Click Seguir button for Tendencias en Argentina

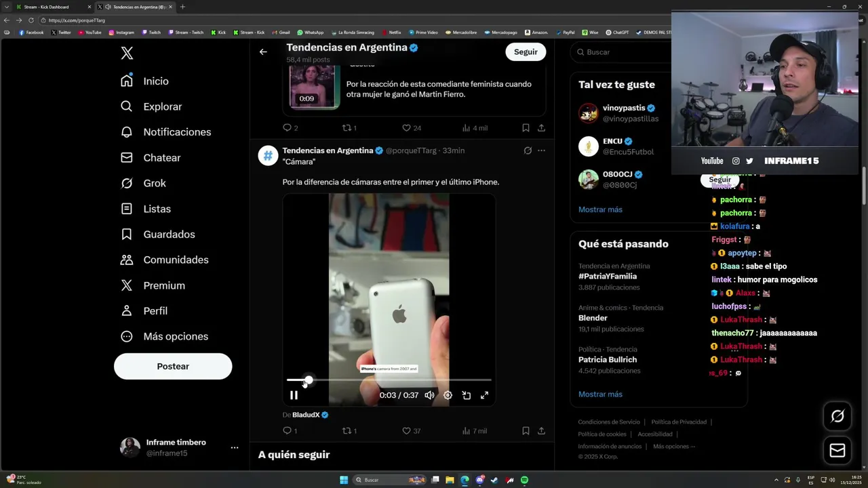pyautogui.click(x=526, y=52)
